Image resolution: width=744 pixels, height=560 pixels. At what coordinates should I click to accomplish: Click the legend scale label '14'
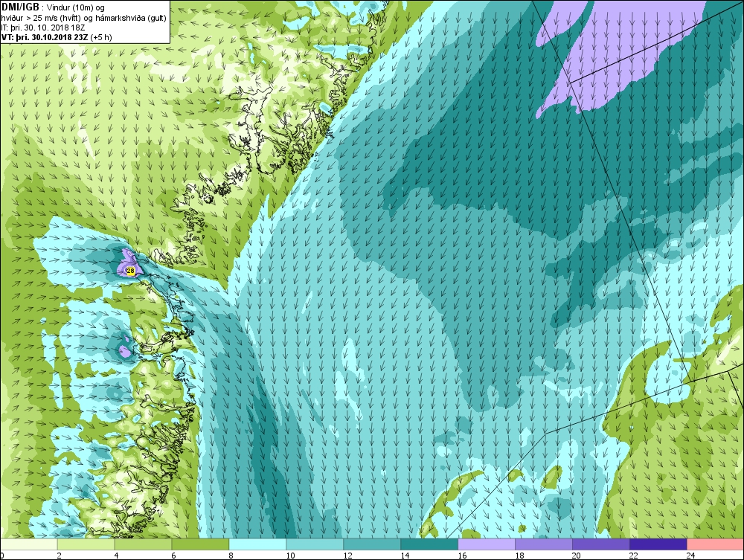pos(405,556)
